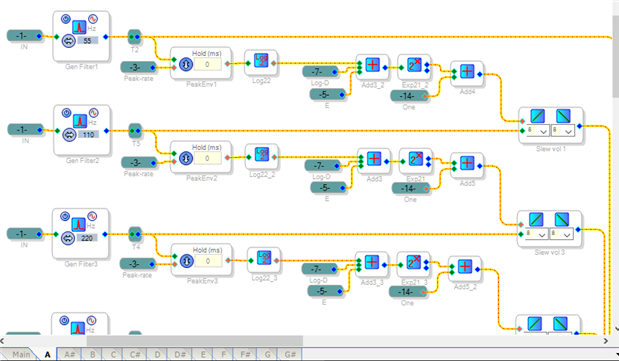619x361 pixels.
Task: Click the sine wave icon in Gen Filter3
Action: pos(92,216)
